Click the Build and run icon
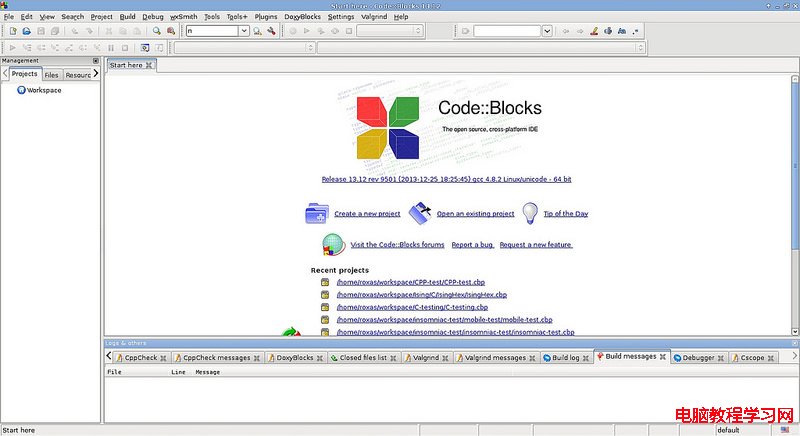This screenshot has width=800, height=436. point(321,31)
